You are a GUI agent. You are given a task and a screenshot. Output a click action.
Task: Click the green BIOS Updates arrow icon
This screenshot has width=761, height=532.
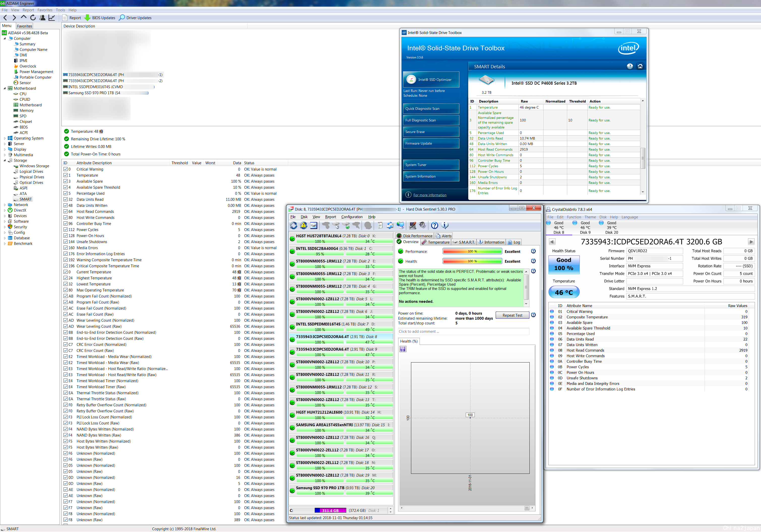(87, 18)
